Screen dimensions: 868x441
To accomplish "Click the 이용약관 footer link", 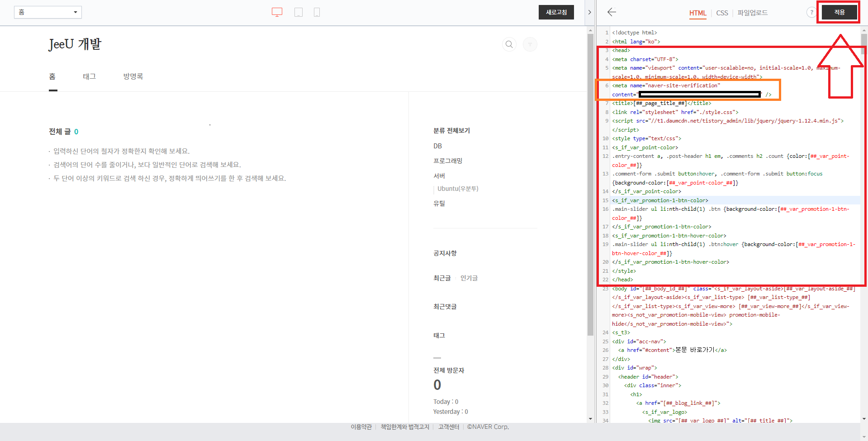I will click(x=361, y=427).
